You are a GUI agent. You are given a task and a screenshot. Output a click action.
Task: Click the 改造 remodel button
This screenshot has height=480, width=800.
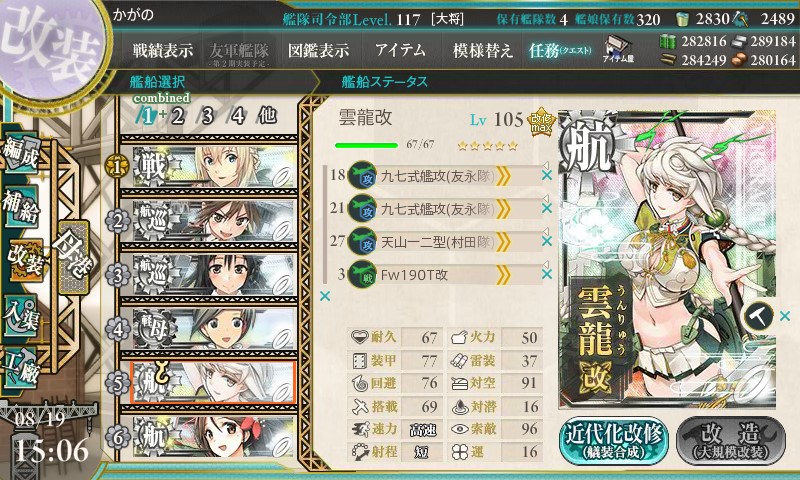click(x=731, y=440)
